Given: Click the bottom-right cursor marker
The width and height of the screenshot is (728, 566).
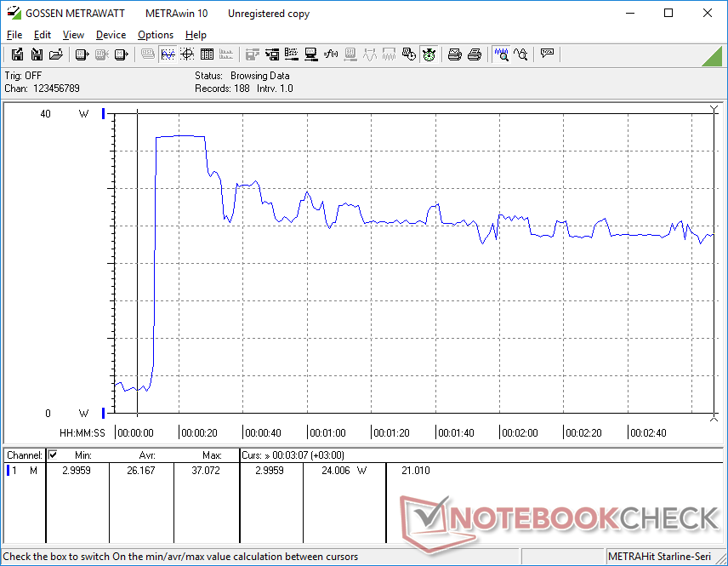Looking at the screenshot, I should click(714, 418).
